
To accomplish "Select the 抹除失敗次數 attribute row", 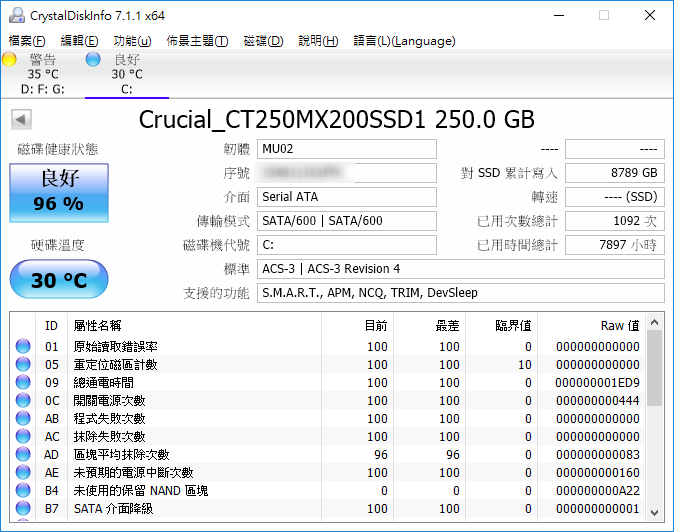I will (328, 437).
